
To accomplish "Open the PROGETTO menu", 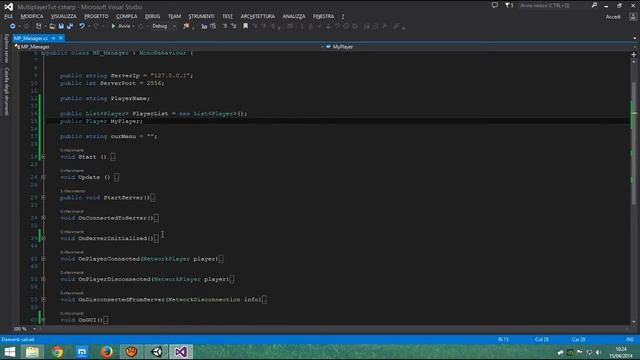I will tap(96, 16).
